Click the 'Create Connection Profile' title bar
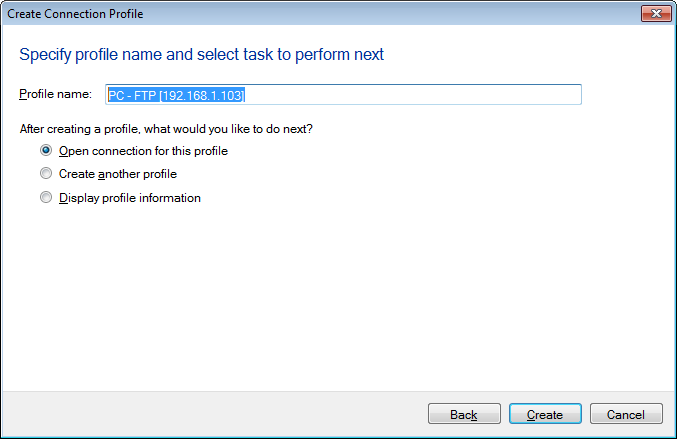 pyautogui.click(x=300, y=12)
